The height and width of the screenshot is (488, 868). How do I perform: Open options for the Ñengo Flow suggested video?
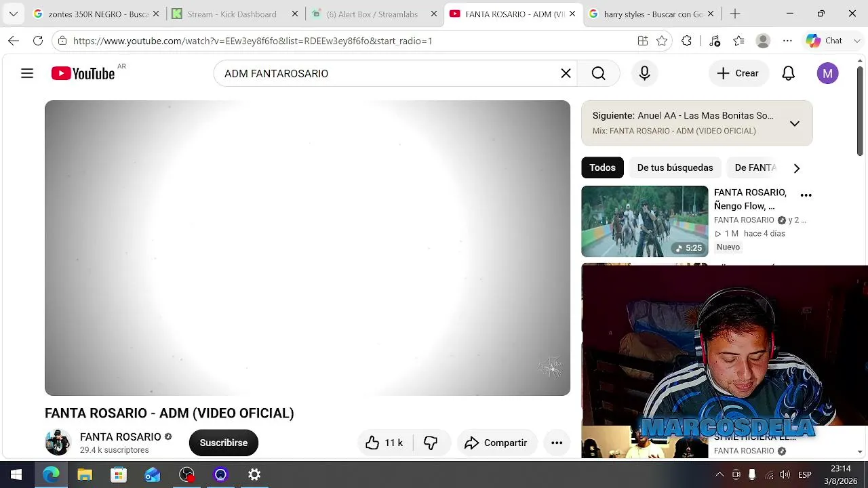point(806,195)
